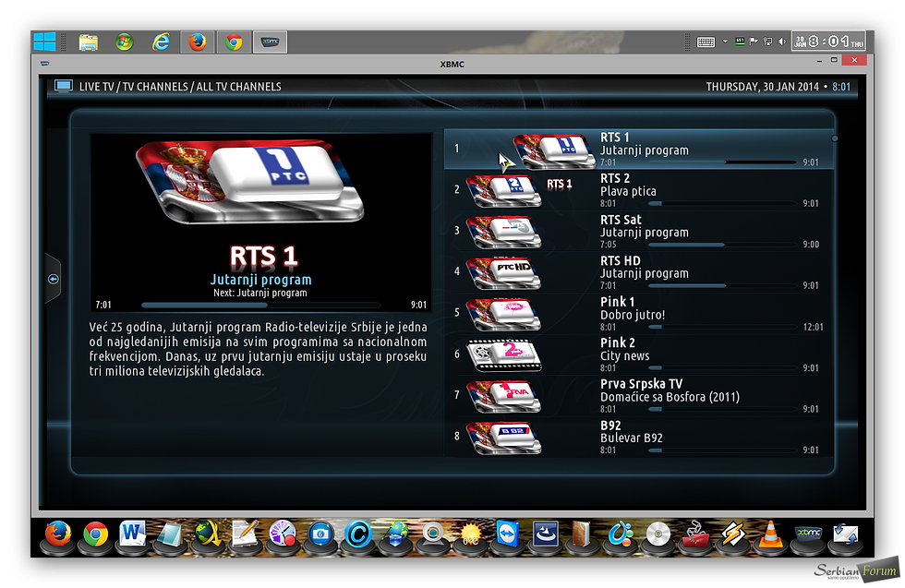Open disc icon in dock
Screen dimensions: 905x588
click(x=658, y=534)
